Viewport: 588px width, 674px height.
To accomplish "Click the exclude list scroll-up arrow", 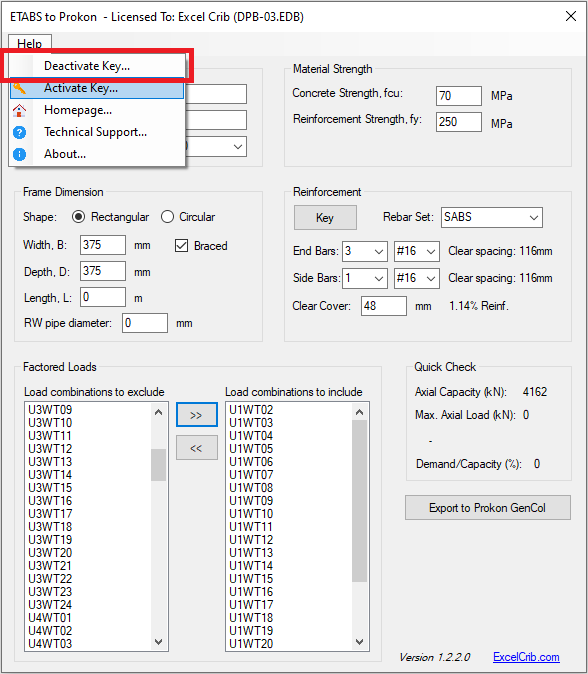I will point(159,412).
